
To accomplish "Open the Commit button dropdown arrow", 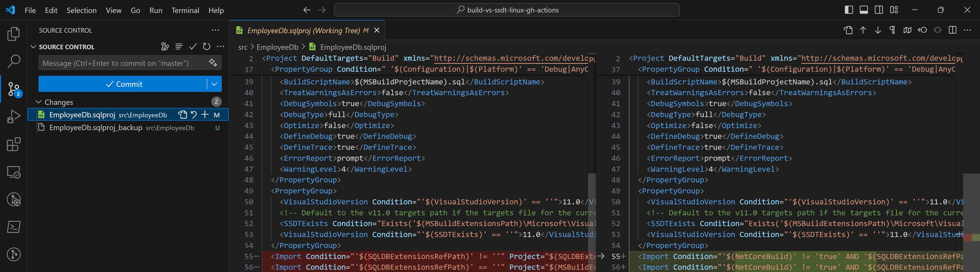I will tap(214, 84).
